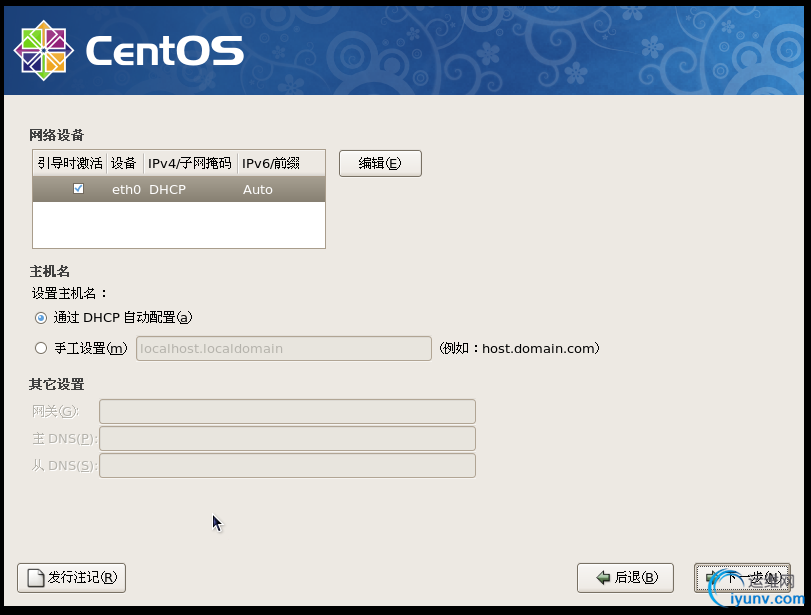Open 发行注记(R) release notes
Image resolution: width=811 pixels, height=615 pixels.
71,578
